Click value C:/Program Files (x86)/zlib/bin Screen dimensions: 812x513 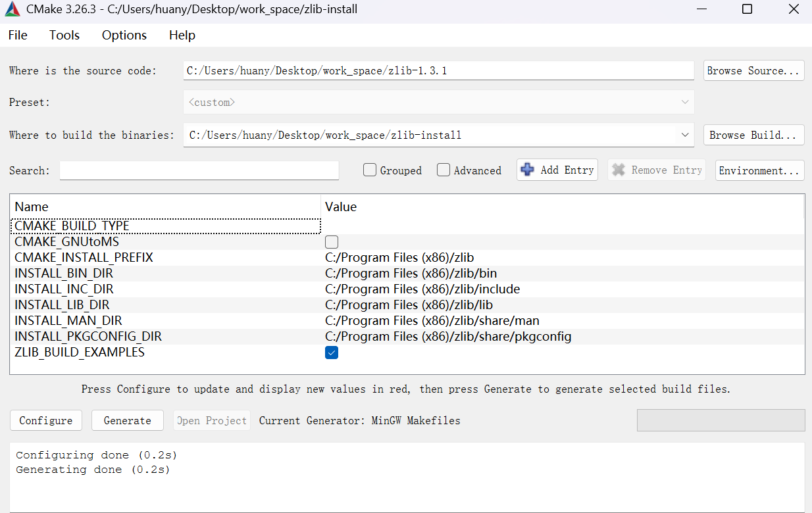coord(411,273)
